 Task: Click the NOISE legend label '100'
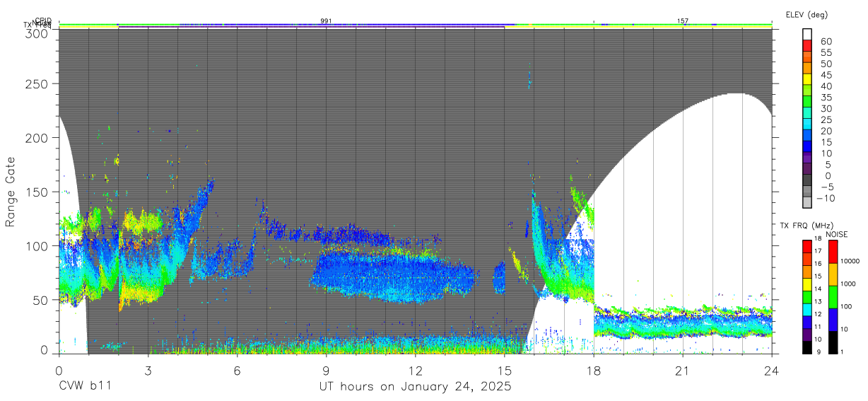846,306
